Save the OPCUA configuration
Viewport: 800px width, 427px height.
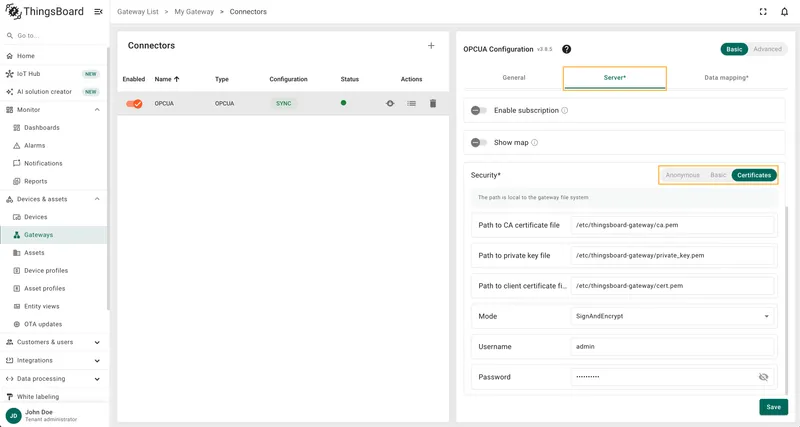(773, 407)
